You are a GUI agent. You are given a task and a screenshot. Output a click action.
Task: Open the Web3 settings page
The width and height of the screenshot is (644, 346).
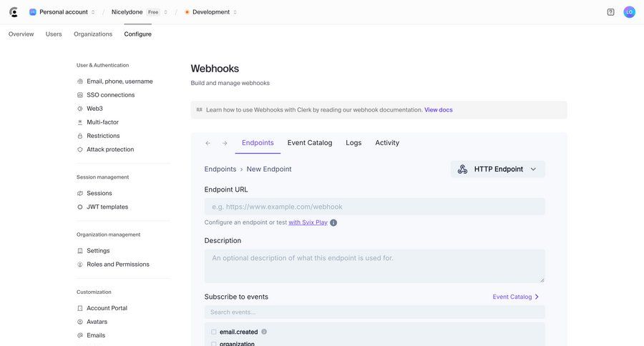click(94, 109)
